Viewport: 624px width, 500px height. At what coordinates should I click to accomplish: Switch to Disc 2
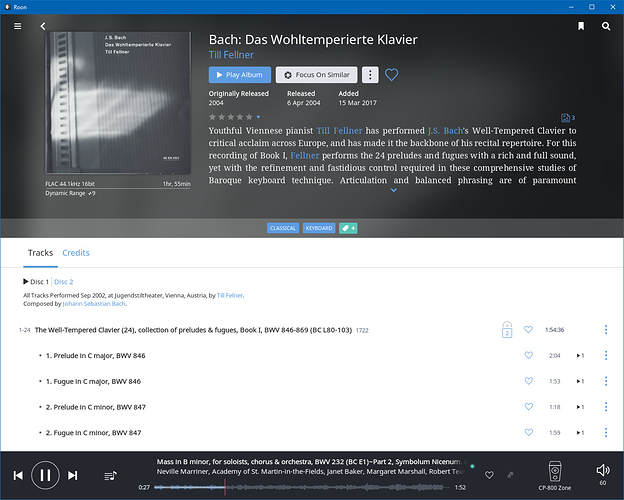tap(64, 282)
